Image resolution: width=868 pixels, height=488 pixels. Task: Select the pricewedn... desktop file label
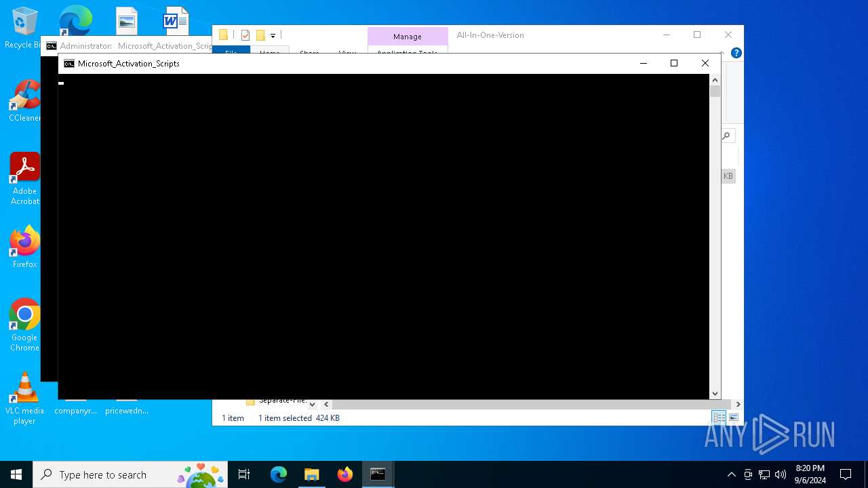(127, 411)
